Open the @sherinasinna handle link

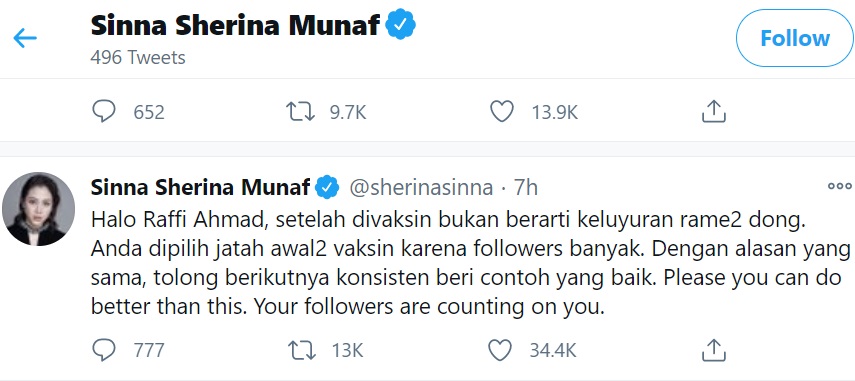[x=421, y=188]
